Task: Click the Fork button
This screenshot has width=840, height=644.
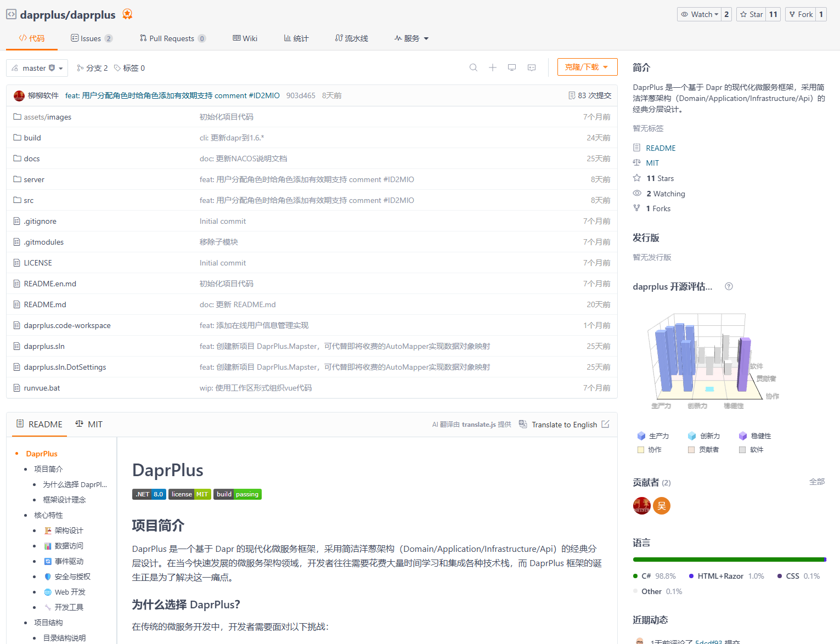Action: click(x=801, y=14)
